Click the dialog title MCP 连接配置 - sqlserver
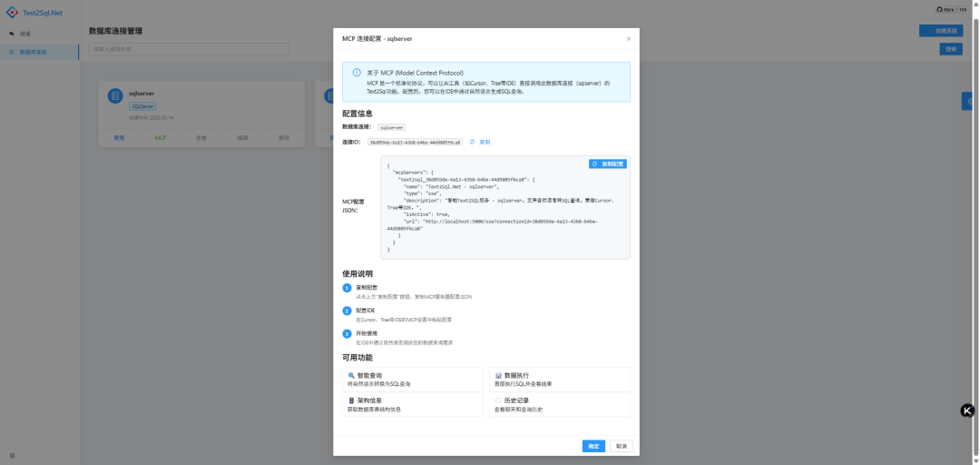This screenshot has width=980, height=465. [377, 39]
